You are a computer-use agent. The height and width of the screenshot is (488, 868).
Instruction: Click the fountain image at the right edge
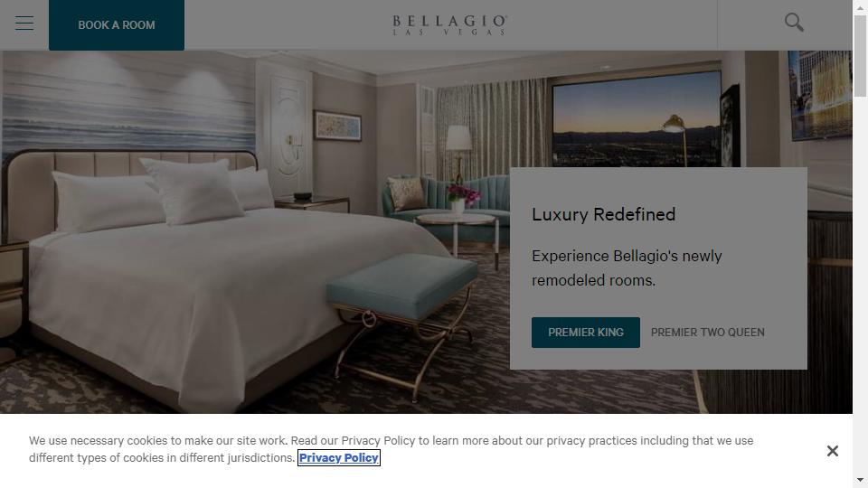point(822,94)
